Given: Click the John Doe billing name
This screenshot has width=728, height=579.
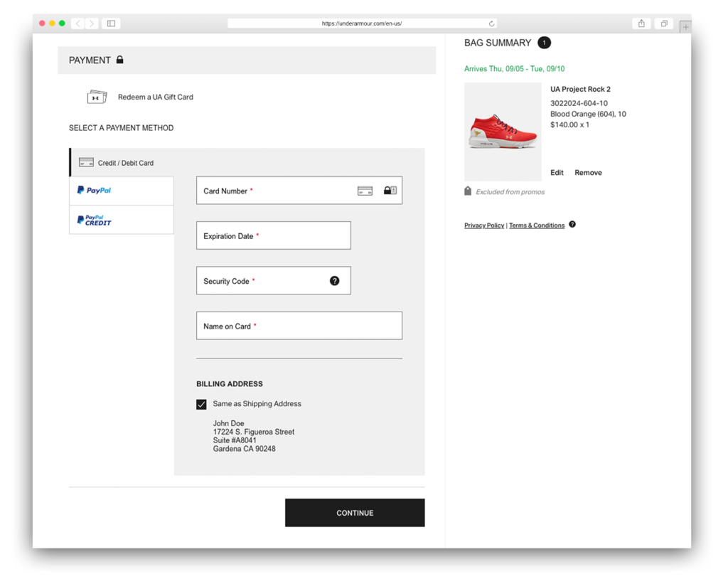Looking at the screenshot, I should 228,423.
